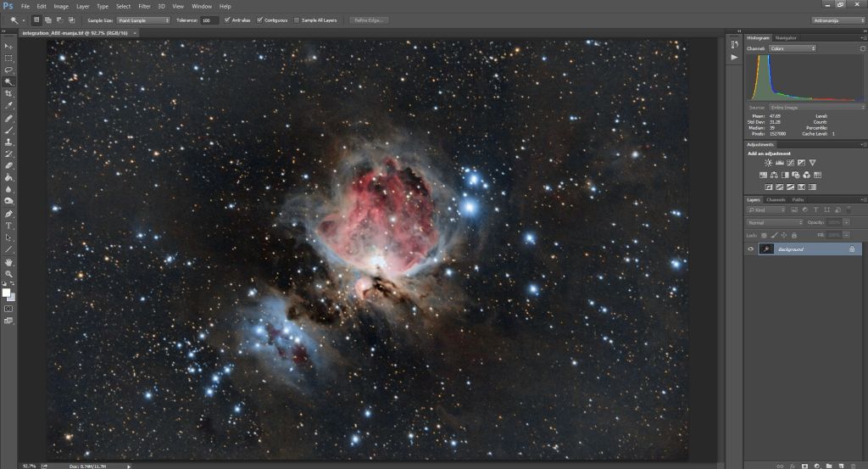This screenshot has width=868, height=469.
Task: Select the Lasso tool
Action: pyautogui.click(x=8, y=70)
